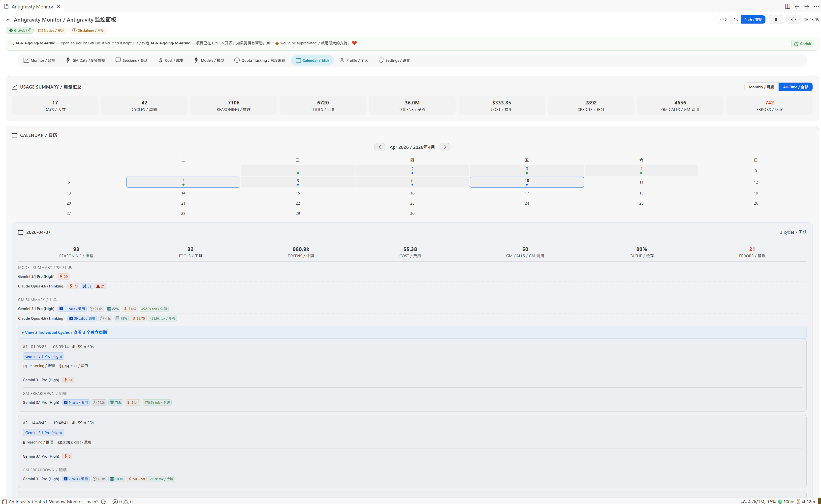The image size is (821, 504).
Task: Select April 9 in the calendar
Action: click(412, 182)
